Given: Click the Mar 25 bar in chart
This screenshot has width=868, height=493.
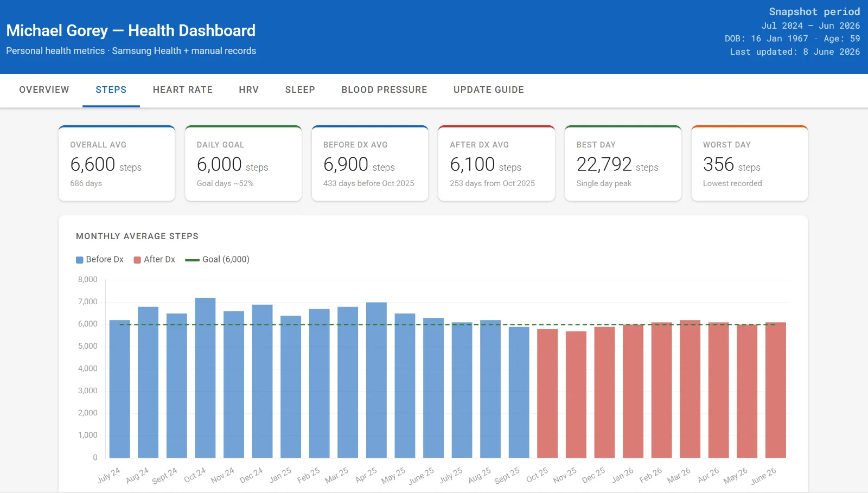Looking at the screenshot, I should (x=348, y=382).
